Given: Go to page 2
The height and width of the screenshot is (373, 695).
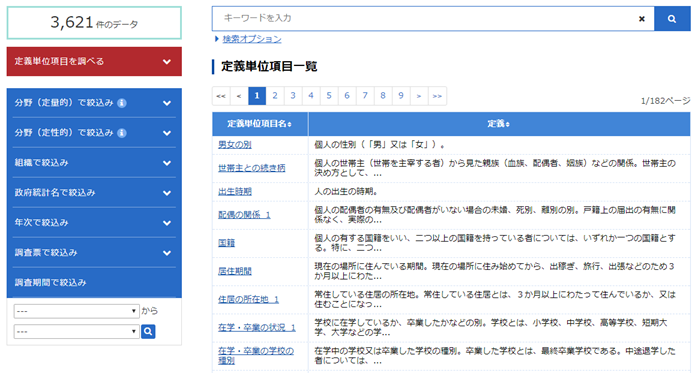Looking at the screenshot, I should point(275,96).
